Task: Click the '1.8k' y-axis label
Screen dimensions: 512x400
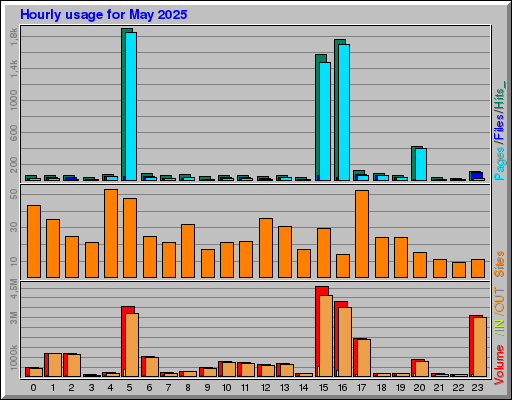Action: click(14, 37)
